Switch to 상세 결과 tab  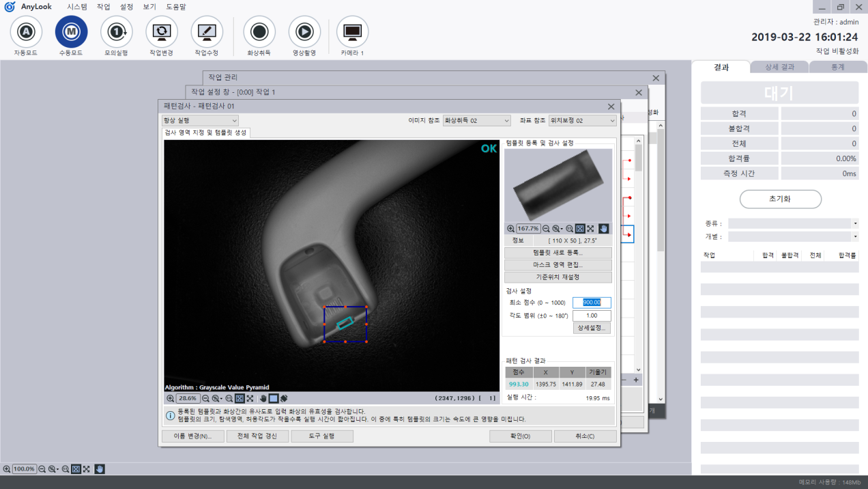(779, 67)
